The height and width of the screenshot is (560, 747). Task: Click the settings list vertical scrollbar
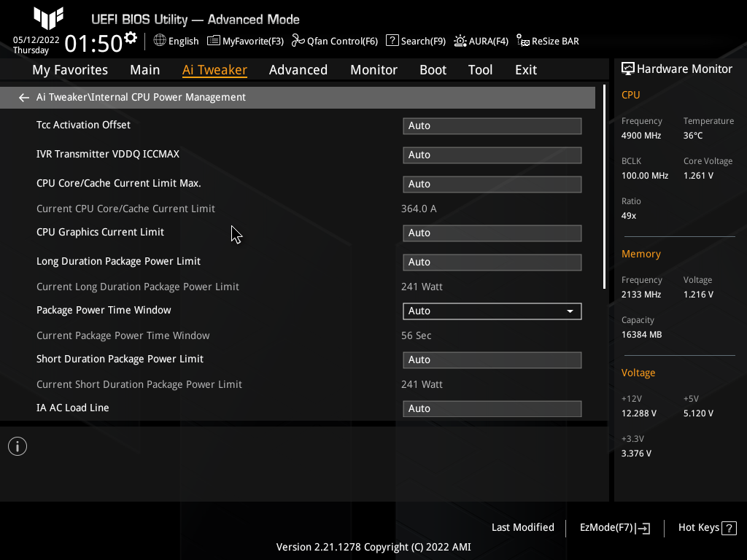pyautogui.click(x=604, y=187)
